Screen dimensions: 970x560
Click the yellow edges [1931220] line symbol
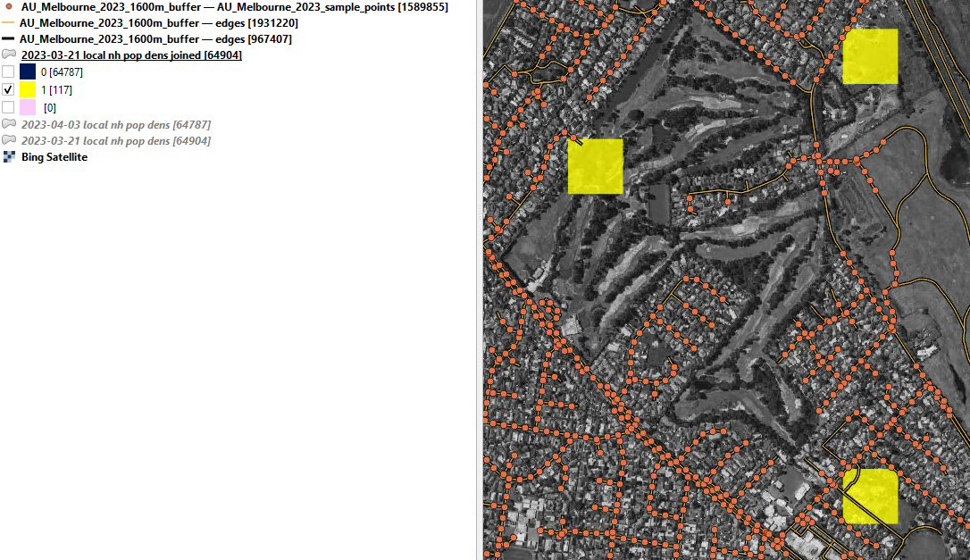[x=9, y=23]
